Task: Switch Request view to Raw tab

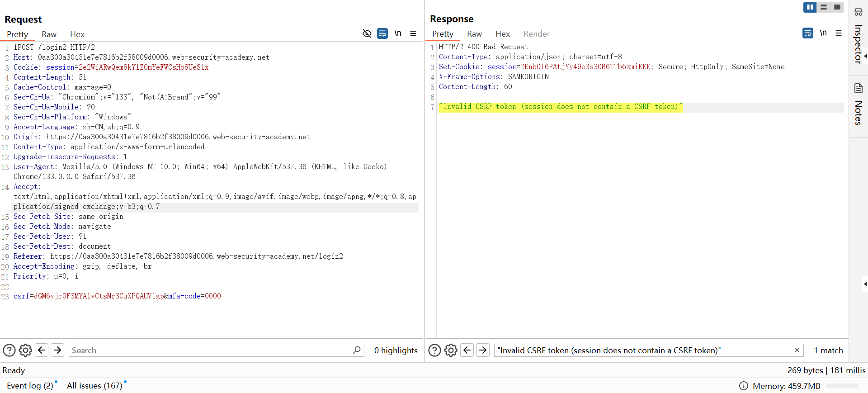Action: click(49, 34)
